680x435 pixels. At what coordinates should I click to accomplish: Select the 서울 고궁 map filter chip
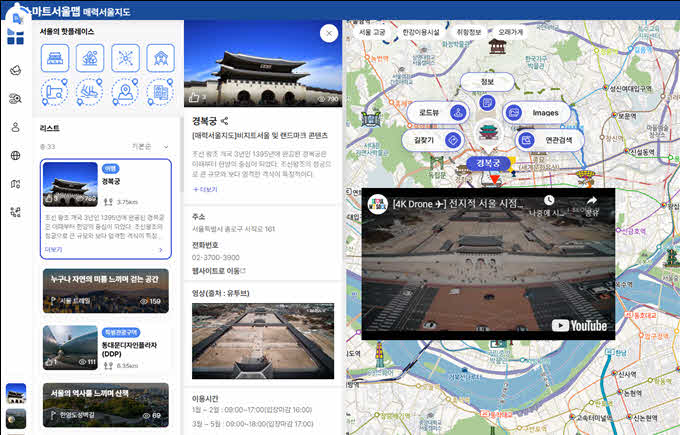(x=372, y=32)
